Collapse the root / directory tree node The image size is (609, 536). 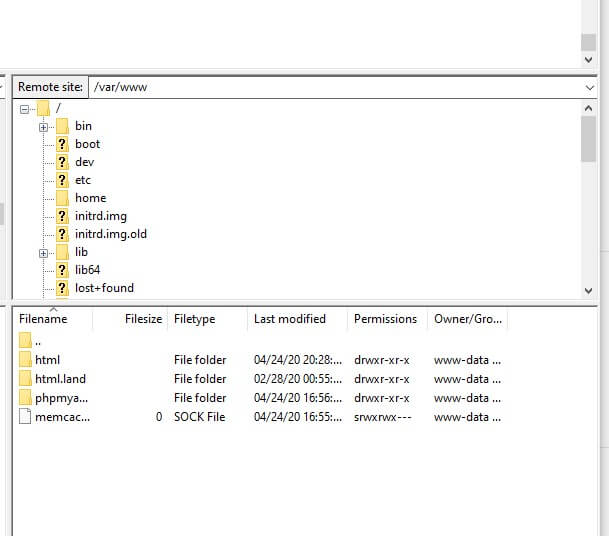24,109
